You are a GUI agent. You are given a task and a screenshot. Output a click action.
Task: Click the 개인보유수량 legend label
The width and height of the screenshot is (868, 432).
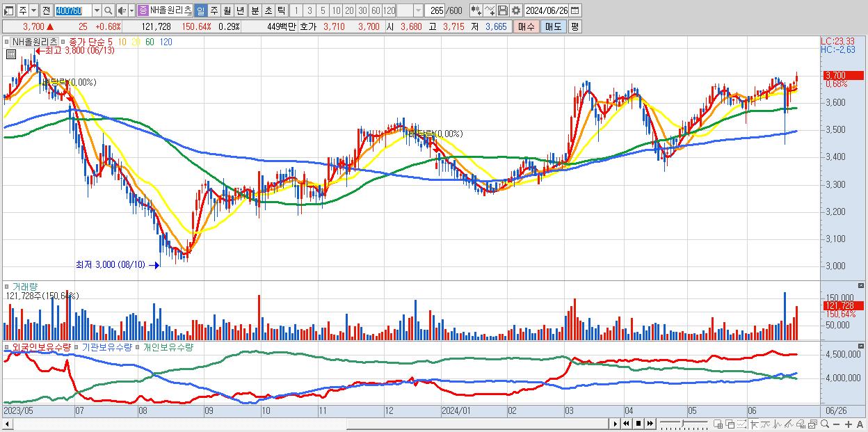tap(168, 346)
